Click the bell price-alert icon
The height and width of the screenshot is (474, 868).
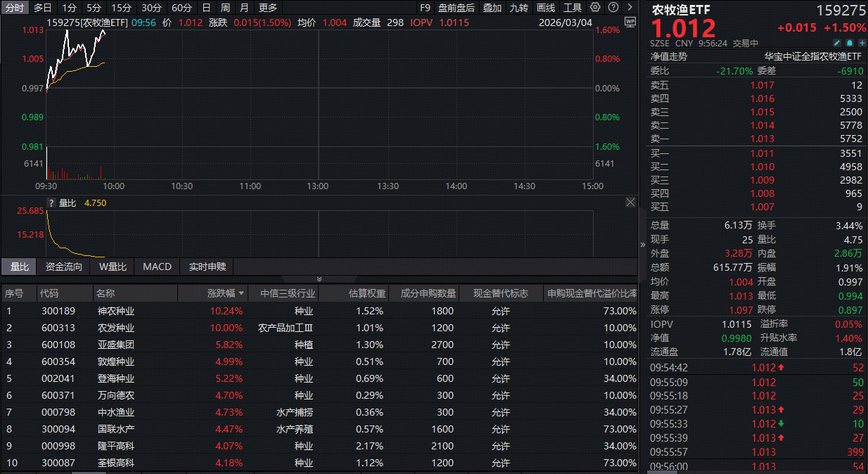(x=850, y=43)
